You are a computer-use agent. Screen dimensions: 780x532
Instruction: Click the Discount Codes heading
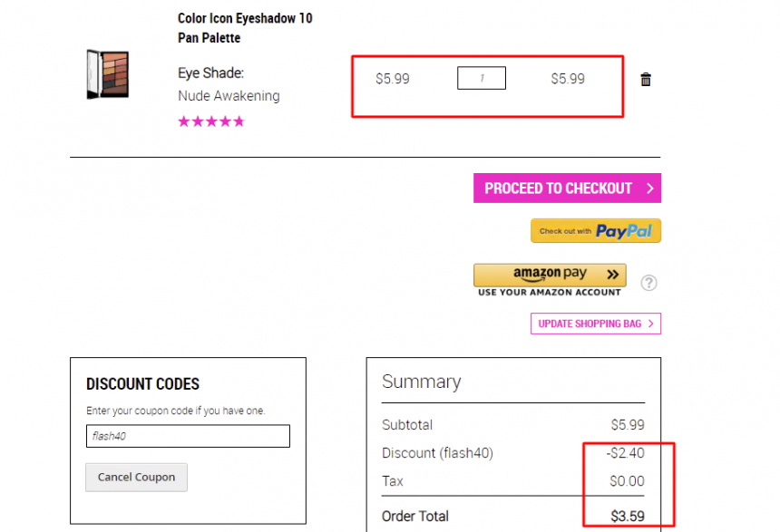point(142,384)
